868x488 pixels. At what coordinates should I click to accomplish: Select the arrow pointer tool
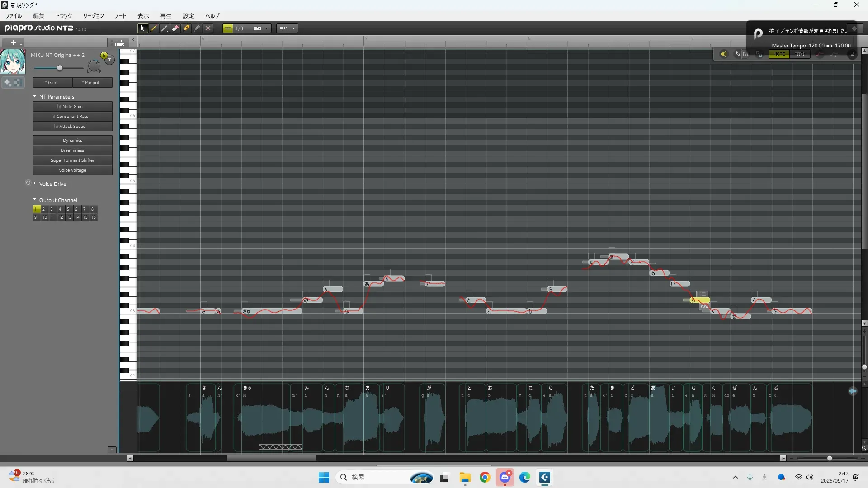point(142,28)
